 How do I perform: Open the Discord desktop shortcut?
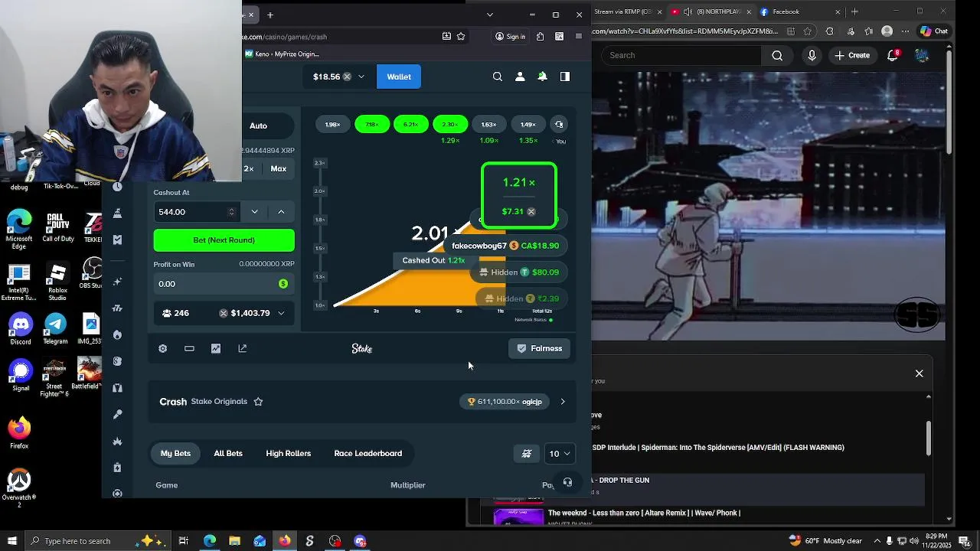(x=20, y=329)
